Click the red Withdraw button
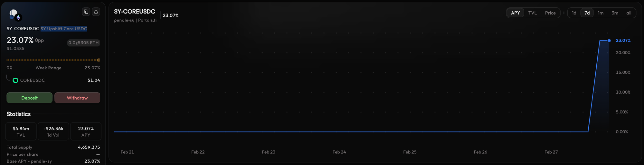This screenshot has width=644, height=165. [77, 98]
